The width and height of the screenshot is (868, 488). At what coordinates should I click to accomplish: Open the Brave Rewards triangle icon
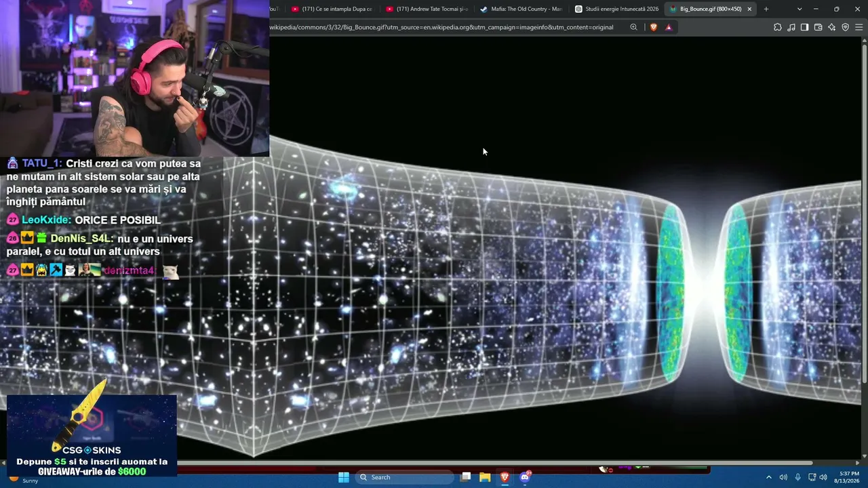pyautogui.click(x=669, y=27)
